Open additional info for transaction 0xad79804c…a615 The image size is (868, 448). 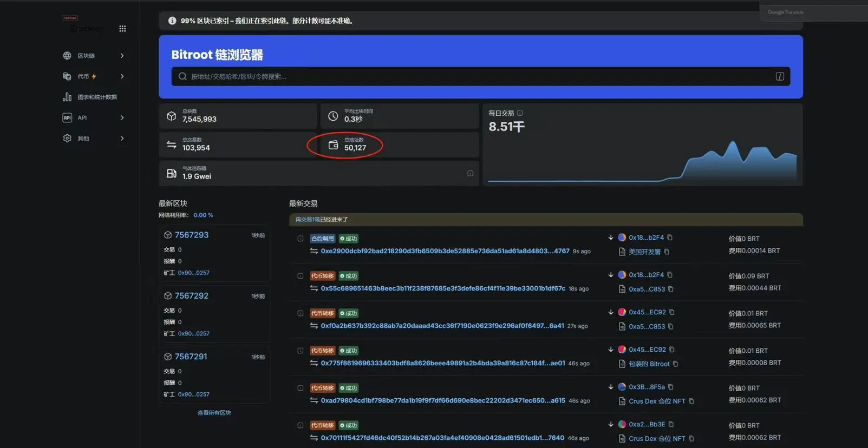click(301, 388)
